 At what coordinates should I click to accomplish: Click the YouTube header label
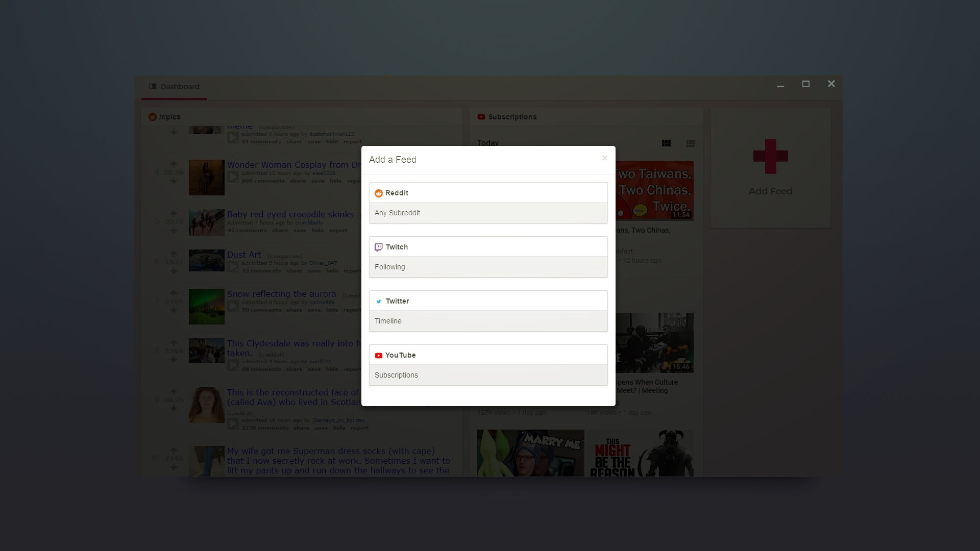pyautogui.click(x=400, y=355)
